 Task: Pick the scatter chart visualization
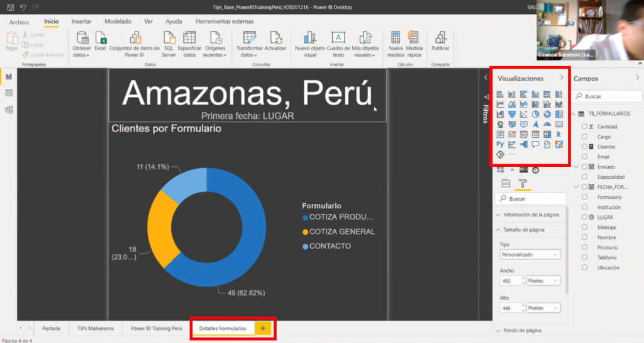click(524, 114)
